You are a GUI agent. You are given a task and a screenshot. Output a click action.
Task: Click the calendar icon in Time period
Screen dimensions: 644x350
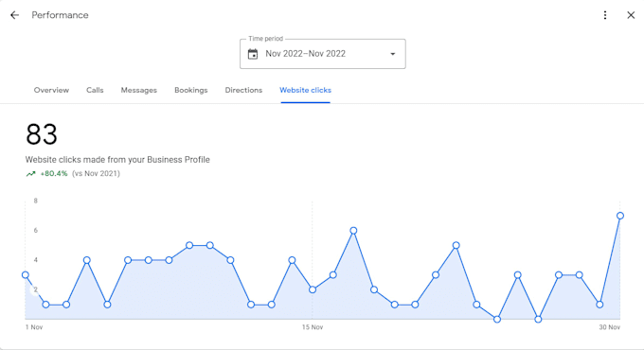point(253,54)
